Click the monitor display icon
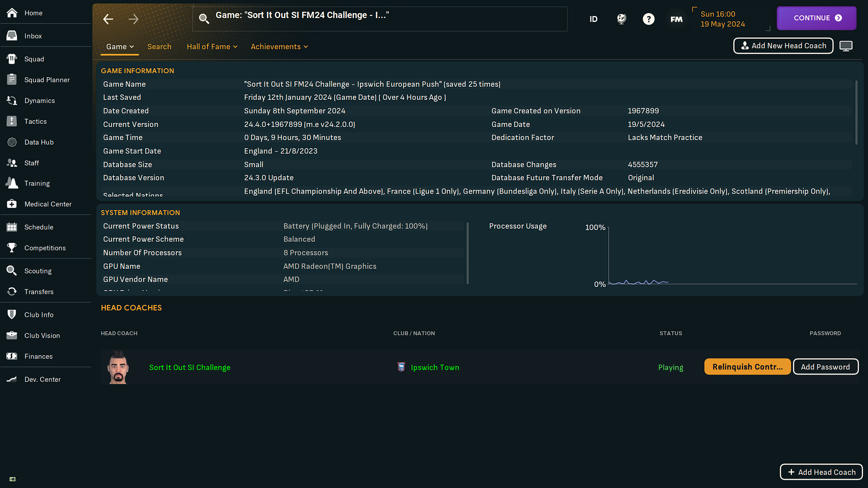 click(x=846, y=46)
